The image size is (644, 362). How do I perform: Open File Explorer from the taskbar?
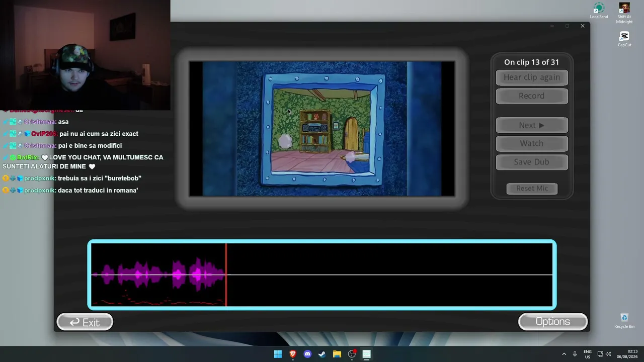pos(337,354)
